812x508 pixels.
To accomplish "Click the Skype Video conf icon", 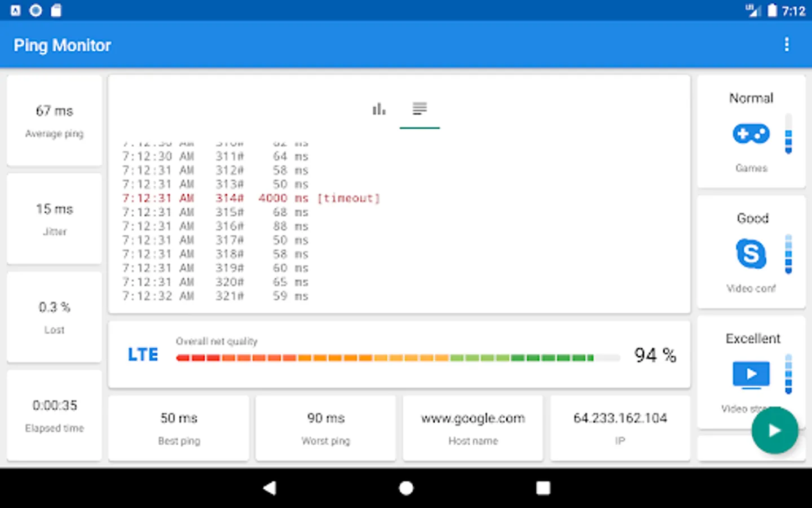I will [x=751, y=253].
